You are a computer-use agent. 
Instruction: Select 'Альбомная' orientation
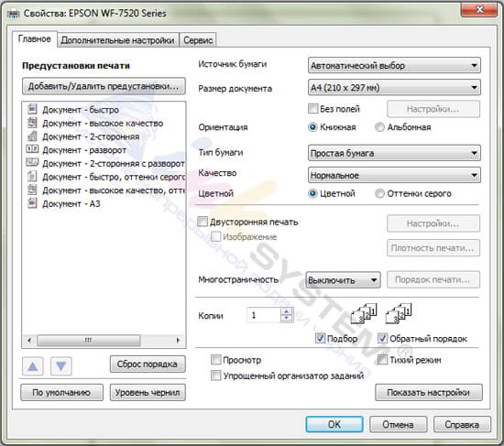379,127
